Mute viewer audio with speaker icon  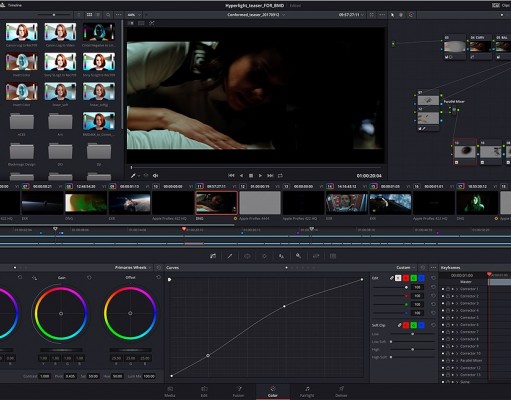click(x=155, y=175)
